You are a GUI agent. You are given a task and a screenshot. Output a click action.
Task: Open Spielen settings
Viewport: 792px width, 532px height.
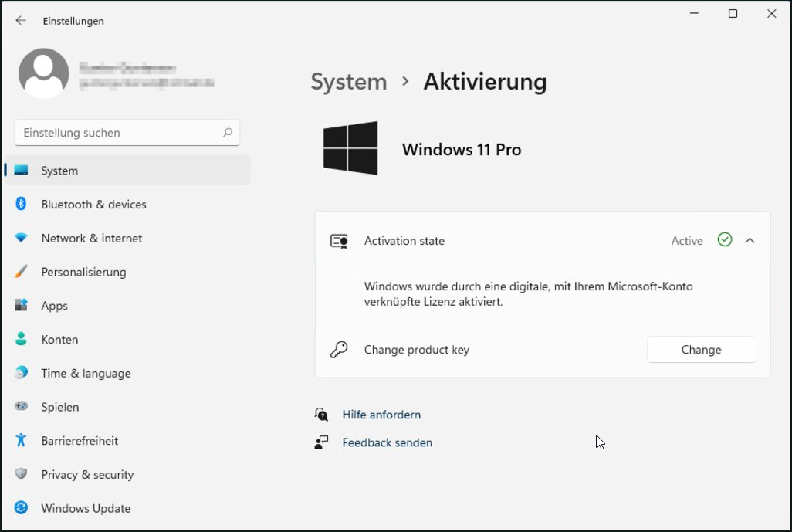127,407
